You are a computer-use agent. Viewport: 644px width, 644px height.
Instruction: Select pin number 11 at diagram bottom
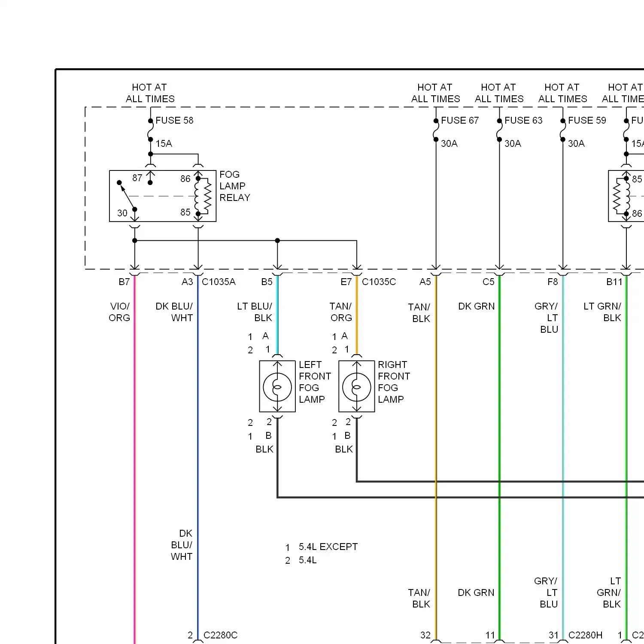pos(490,635)
